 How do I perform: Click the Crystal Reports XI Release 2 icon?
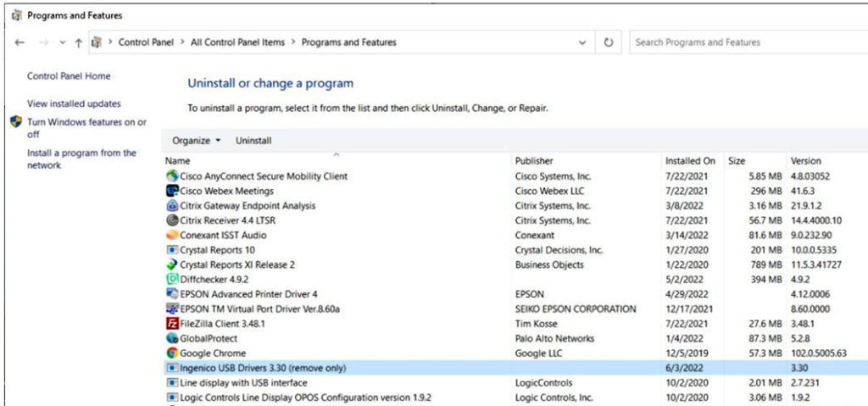(x=172, y=264)
